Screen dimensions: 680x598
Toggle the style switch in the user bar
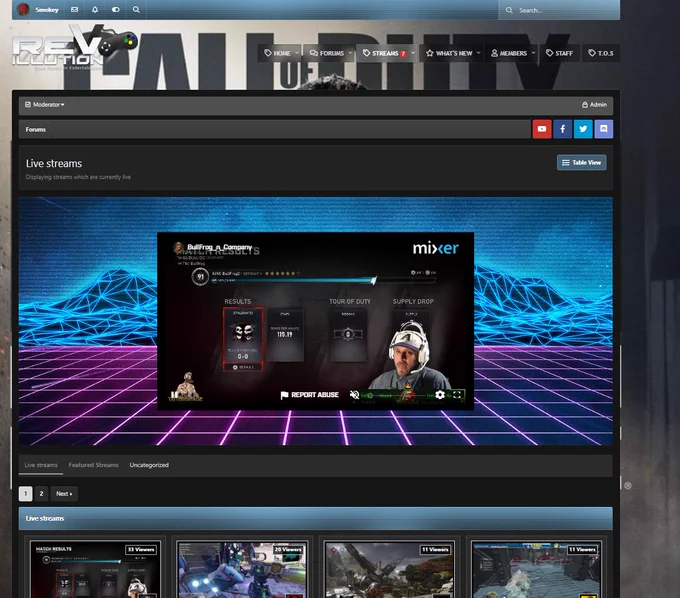(115, 10)
